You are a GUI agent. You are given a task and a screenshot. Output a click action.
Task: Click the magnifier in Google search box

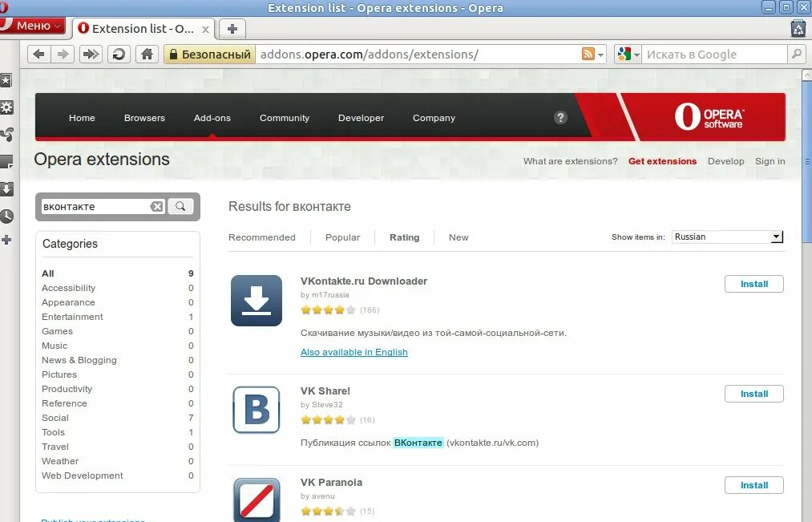pos(797,54)
